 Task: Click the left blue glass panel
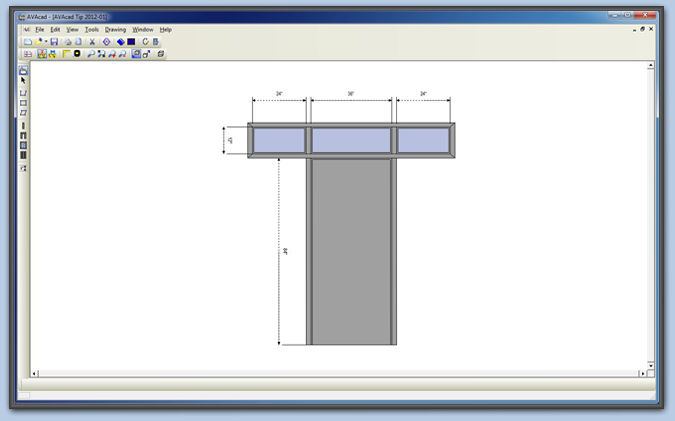(278, 141)
